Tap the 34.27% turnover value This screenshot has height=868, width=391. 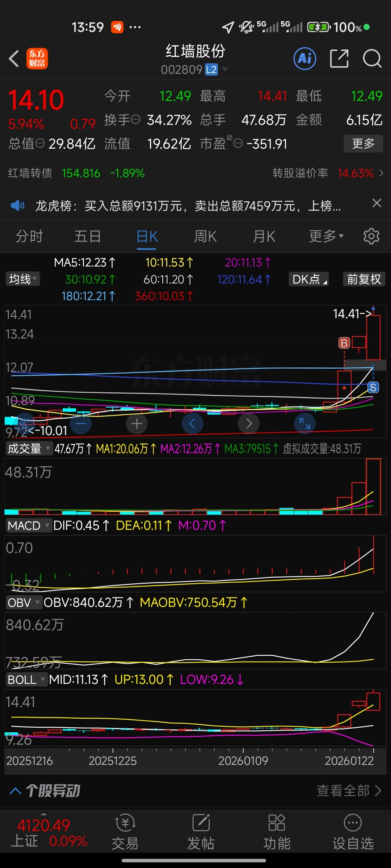169,120
